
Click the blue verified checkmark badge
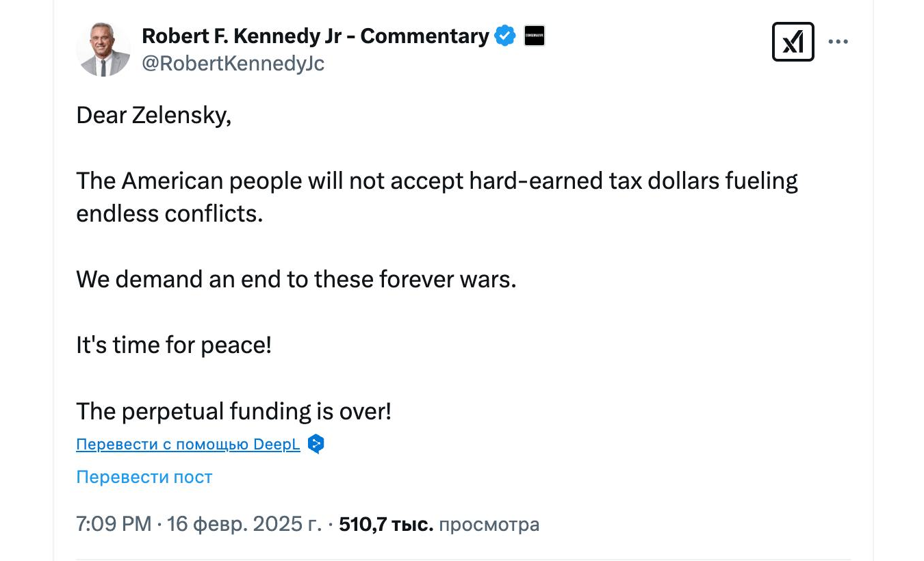coord(505,36)
